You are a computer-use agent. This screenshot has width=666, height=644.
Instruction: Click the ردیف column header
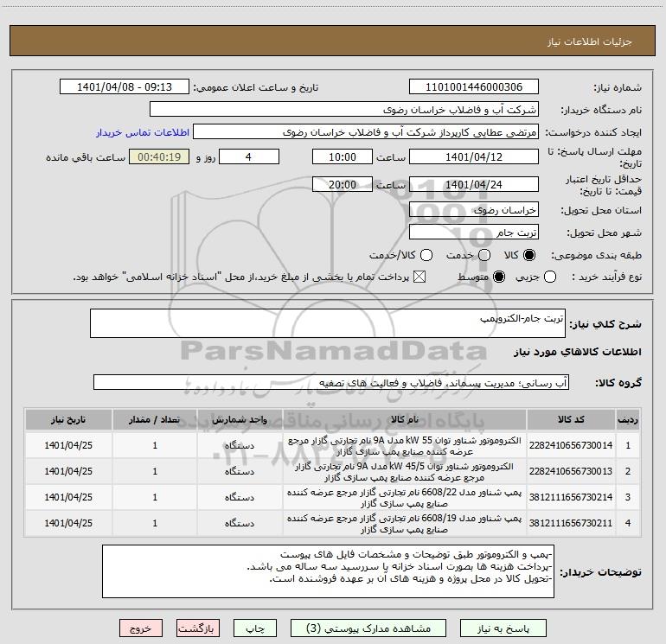tap(628, 420)
